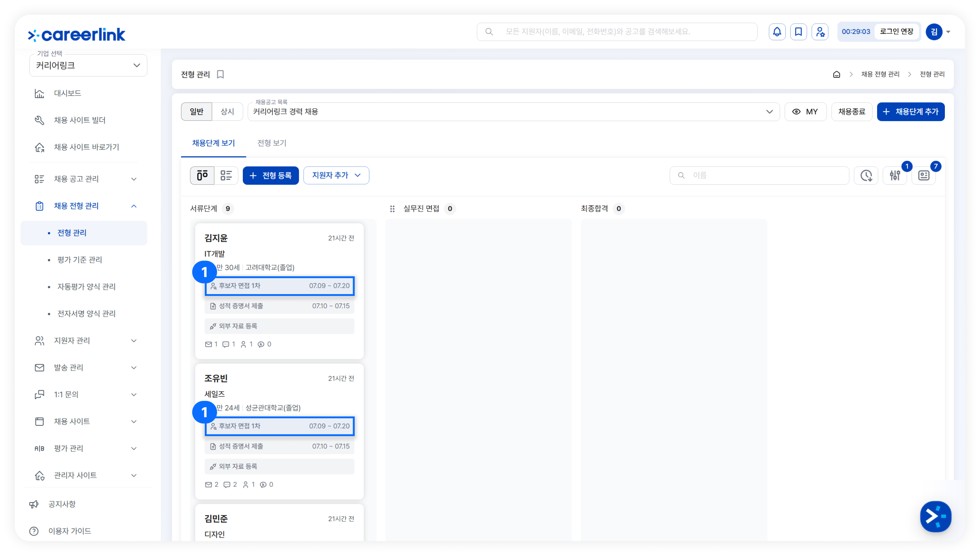Open 성적 증명서 제출 on 조유빈 card
980x556 pixels.
coord(279,447)
